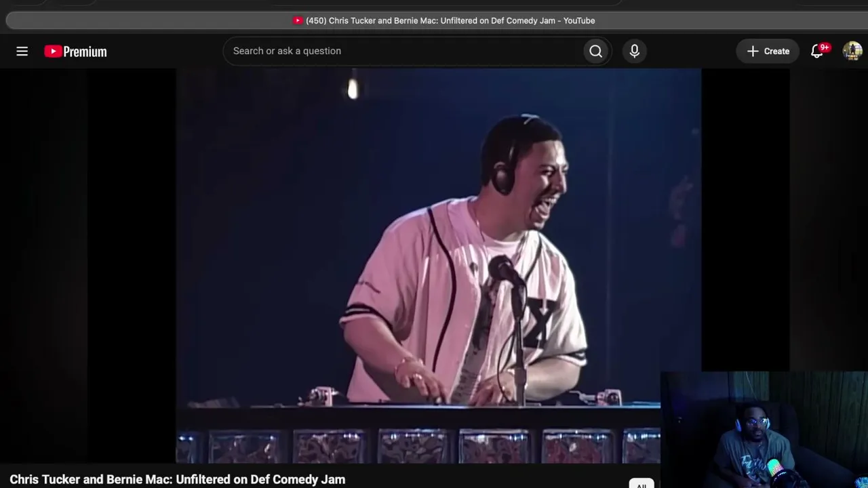This screenshot has width=868, height=488.
Task: Start voice search with microphone icon
Action: (x=634, y=52)
